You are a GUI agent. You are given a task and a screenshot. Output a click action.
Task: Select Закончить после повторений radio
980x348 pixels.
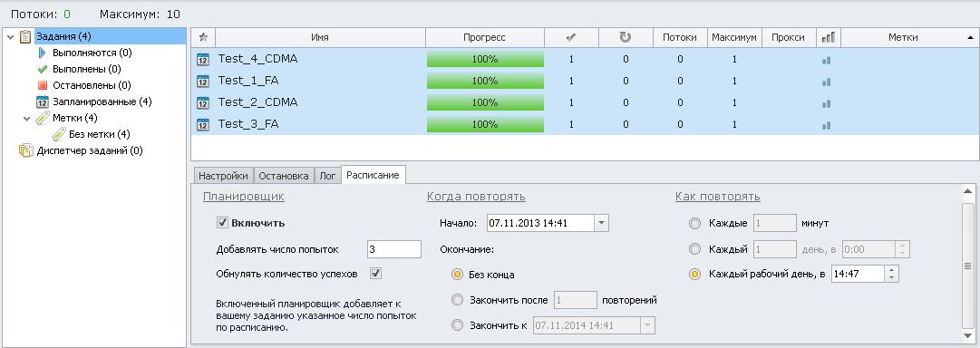click(x=458, y=300)
